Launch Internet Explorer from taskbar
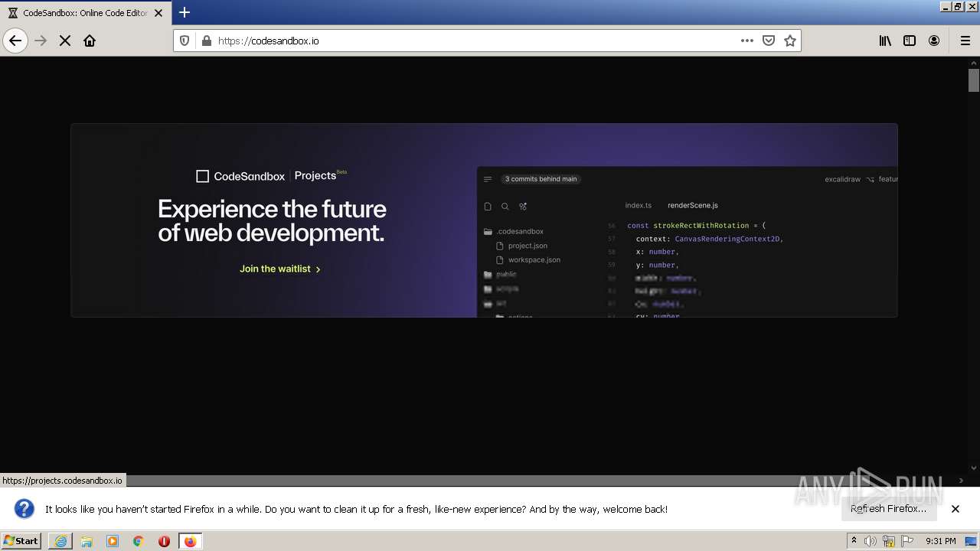This screenshot has width=980, height=551. coord(60,541)
